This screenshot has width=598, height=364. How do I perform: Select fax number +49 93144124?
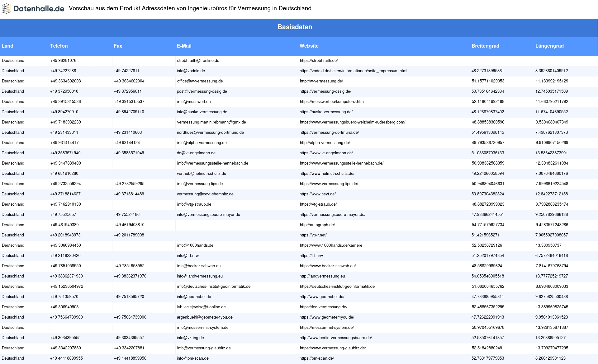point(127,143)
